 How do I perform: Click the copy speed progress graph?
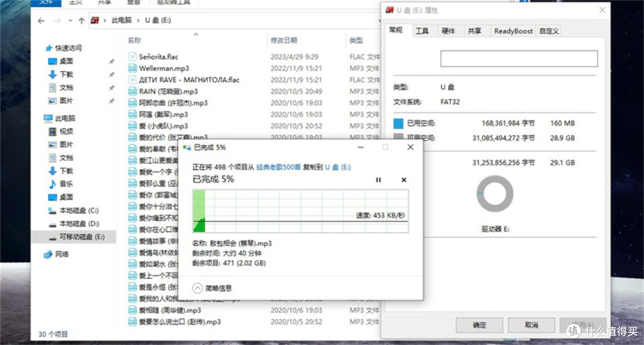click(301, 211)
